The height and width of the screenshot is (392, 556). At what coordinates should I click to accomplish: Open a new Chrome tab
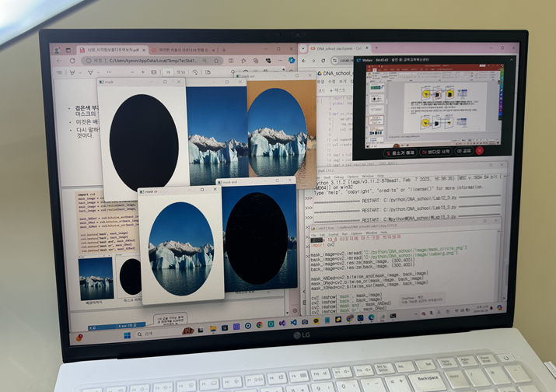pyautogui.click(x=376, y=47)
